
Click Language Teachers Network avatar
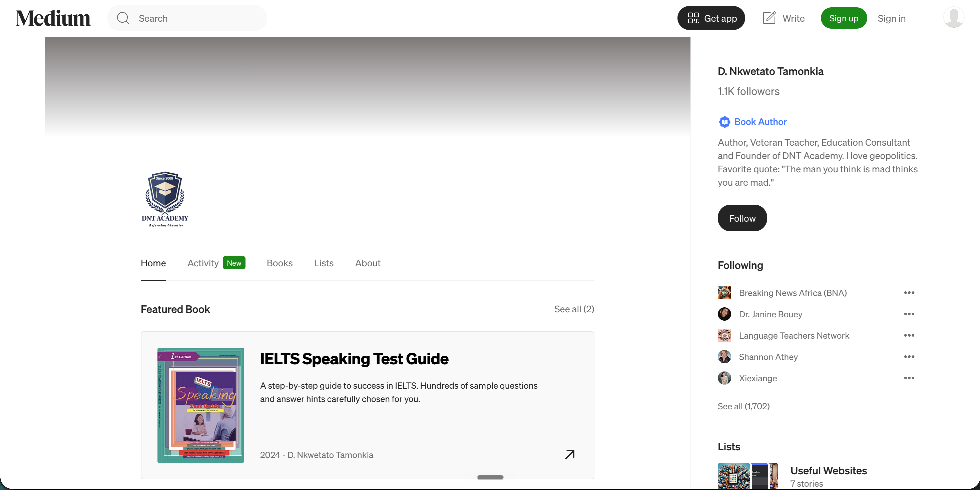(x=724, y=335)
